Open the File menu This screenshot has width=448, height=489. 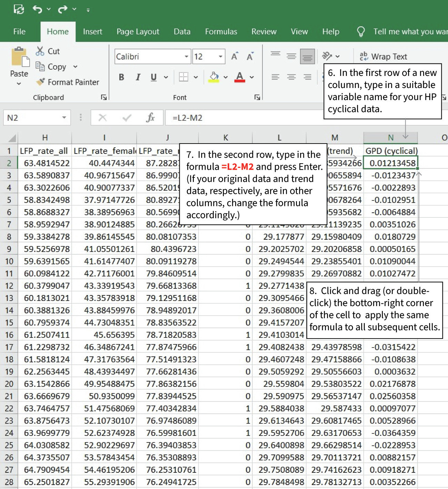[x=19, y=31]
